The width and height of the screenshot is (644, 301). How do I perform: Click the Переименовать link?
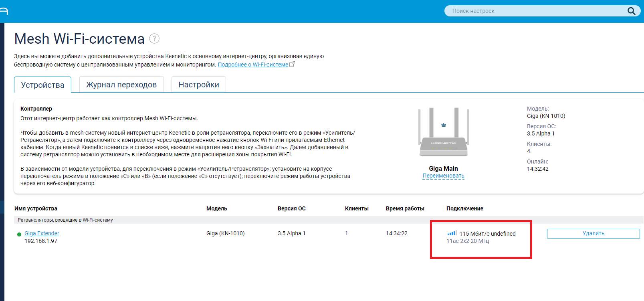(x=443, y=176)
